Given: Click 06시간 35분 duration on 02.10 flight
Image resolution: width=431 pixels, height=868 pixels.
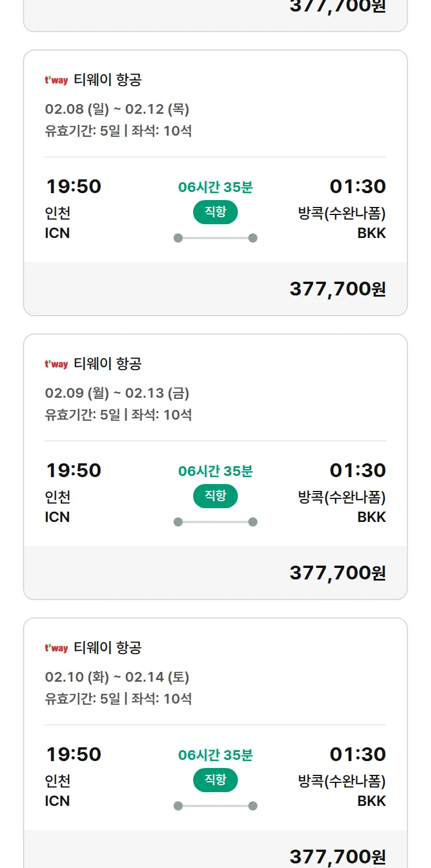Looking at the screenshot, I should [x=215, y=755].
